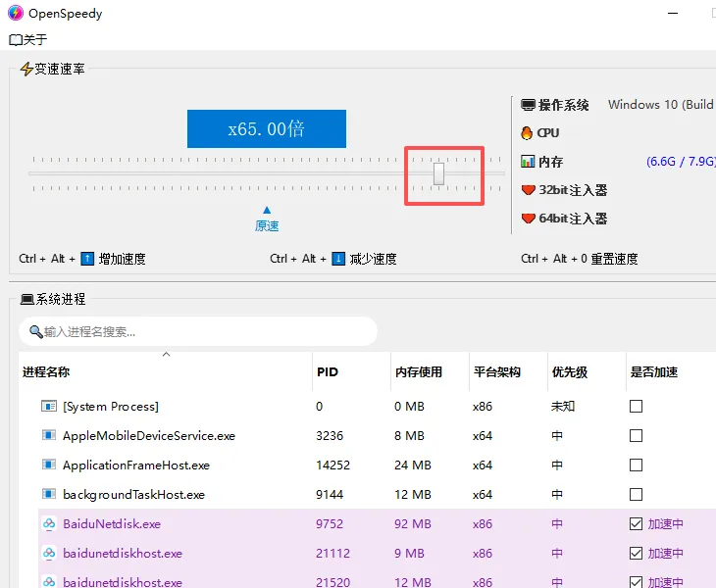Click the [System Process] row icon
Image resolution: width=716 pixels, height=588 pixels.
click(x=49, y=406)
